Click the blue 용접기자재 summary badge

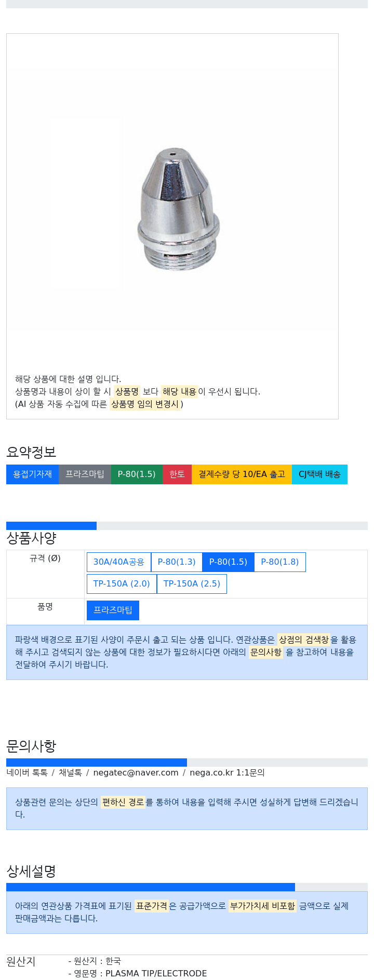point(32,474)
